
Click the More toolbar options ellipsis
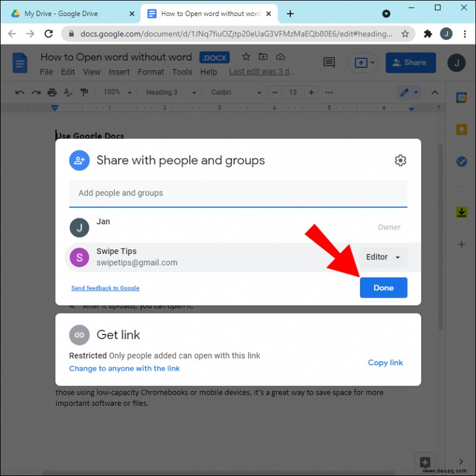point(329,92)
